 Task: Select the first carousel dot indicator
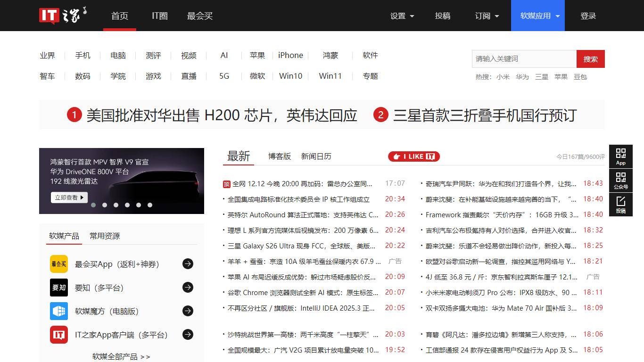(93, 205)
